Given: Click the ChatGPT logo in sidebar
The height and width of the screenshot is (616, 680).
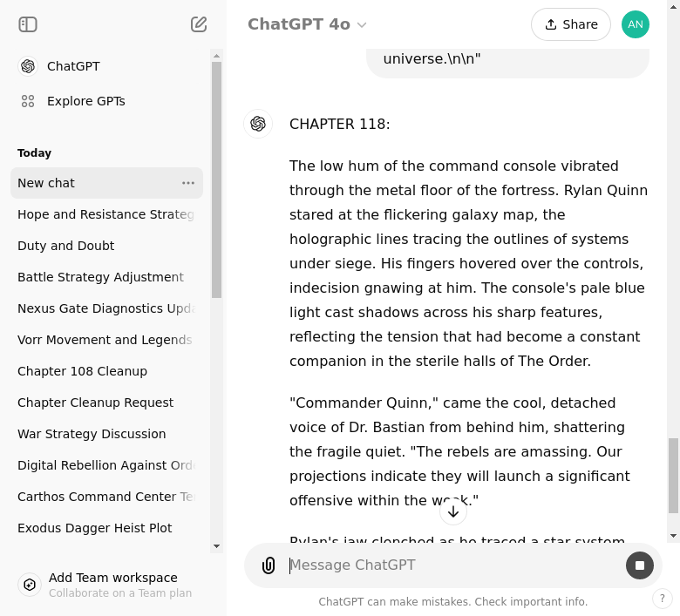Looking at the screenshot, I should (28, 66).
